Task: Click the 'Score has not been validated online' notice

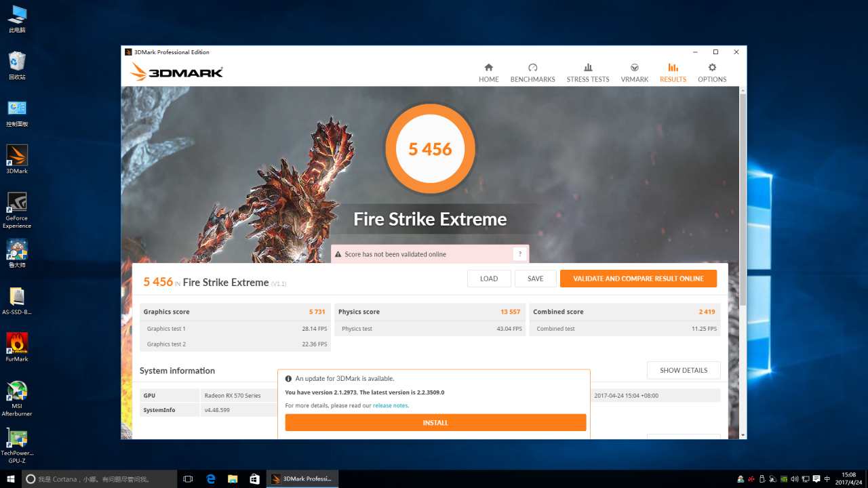Action: [430, 254]
